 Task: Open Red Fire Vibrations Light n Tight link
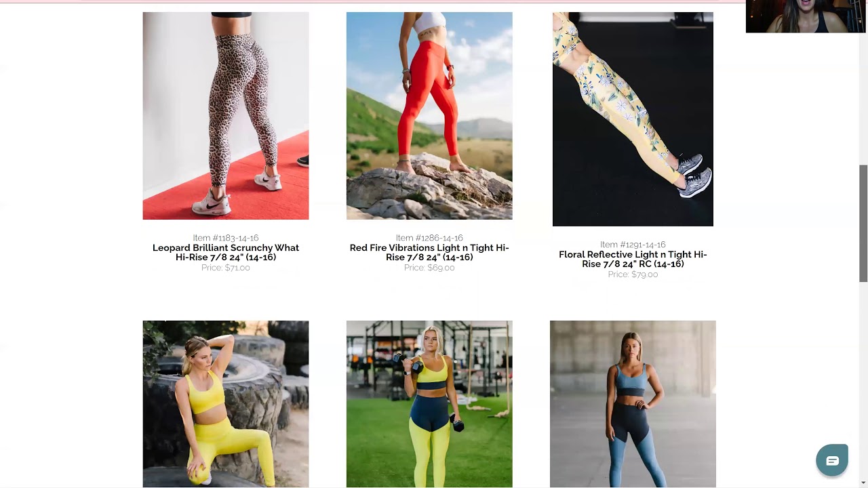click(429, 253)
